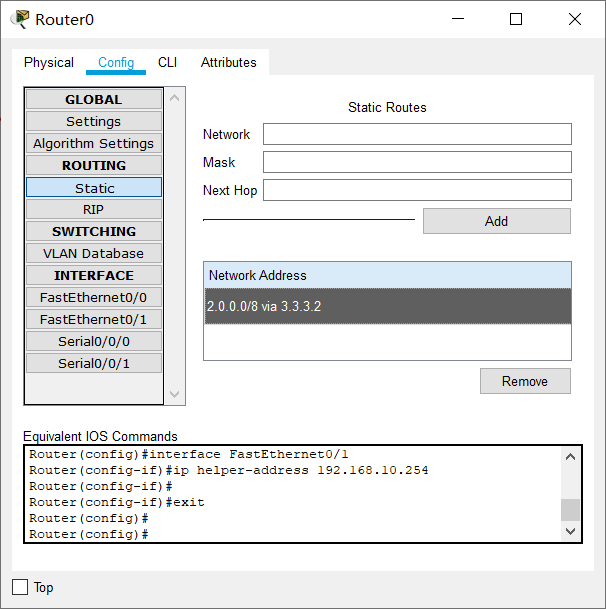Click the sidebar scroll down arrow
606x609 pixels.
175,394
